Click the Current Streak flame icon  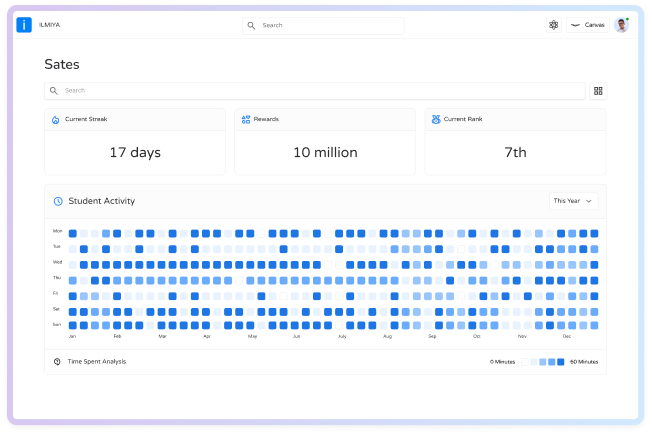[55, 120]
